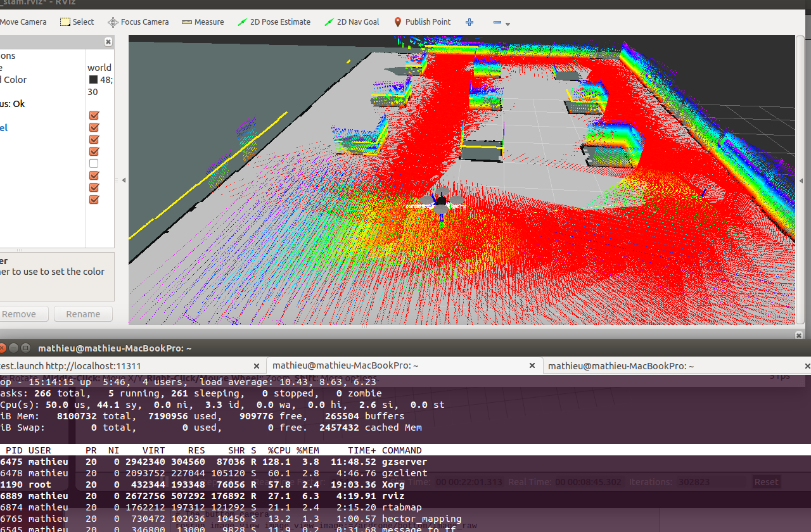This screenshot has height=532, width=811.
Task: Uncheck the bottommost display checkbox
Action: click(94, 199)
